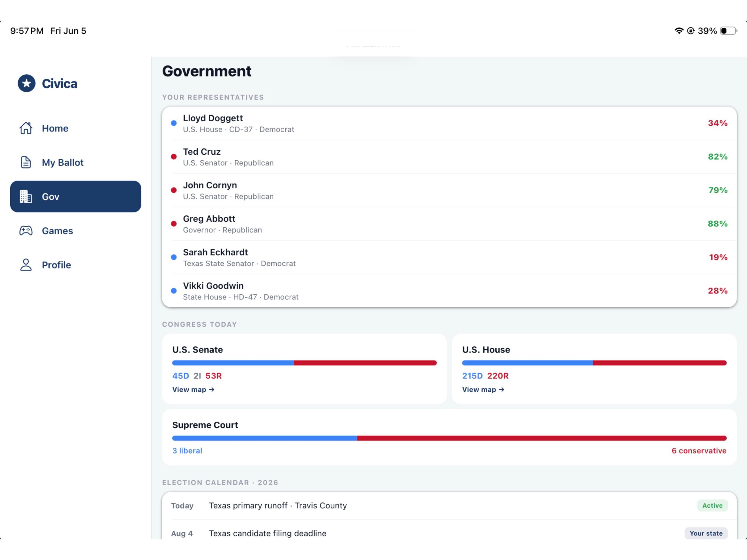The height and width of the screenshot is (560, 747).
Task: Open the U.S. Senate View map link
Action: tap(193, 390)
